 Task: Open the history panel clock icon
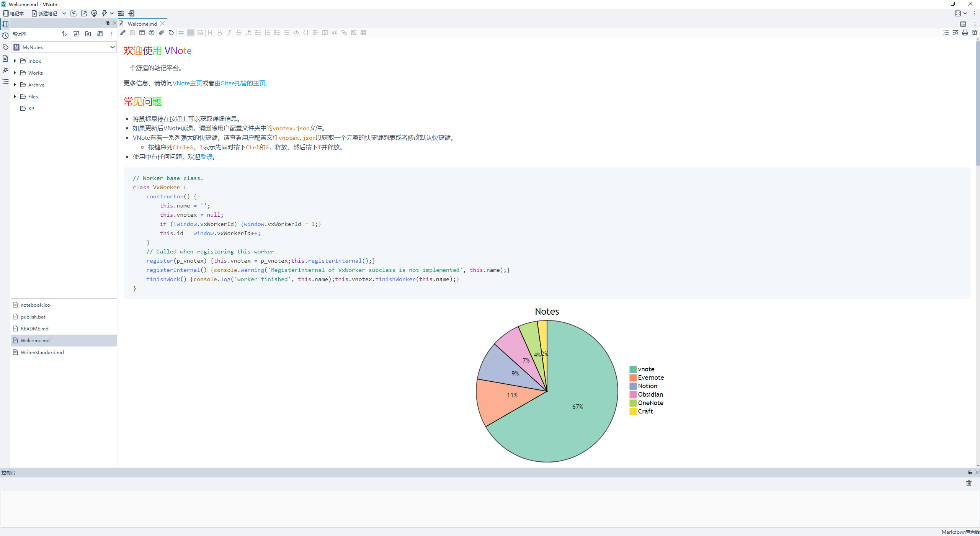click(5, 36)
